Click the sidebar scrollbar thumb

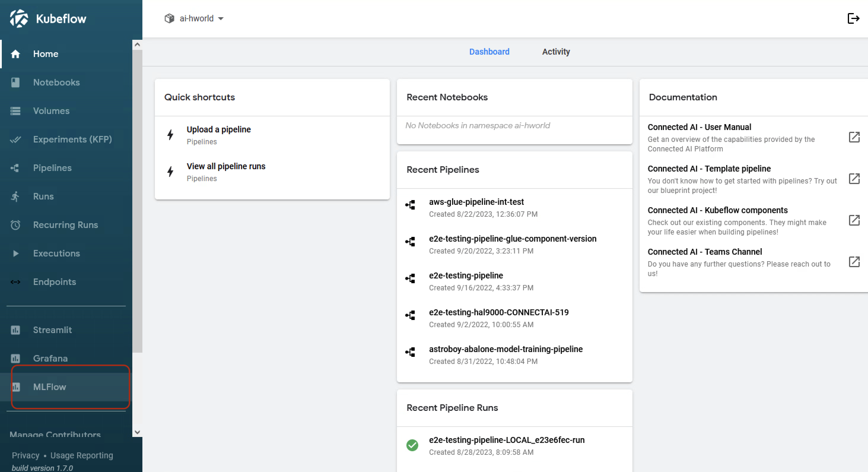137,201
